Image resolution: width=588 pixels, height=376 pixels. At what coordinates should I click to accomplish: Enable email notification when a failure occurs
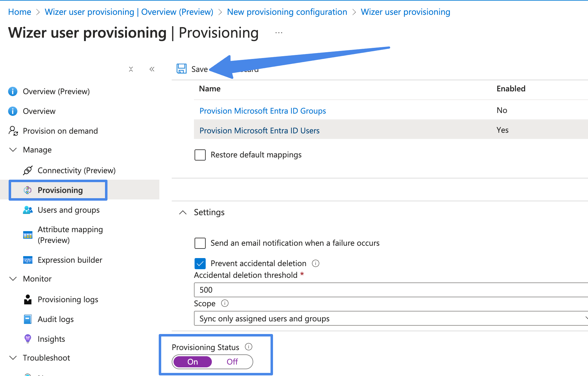[200, 243]
